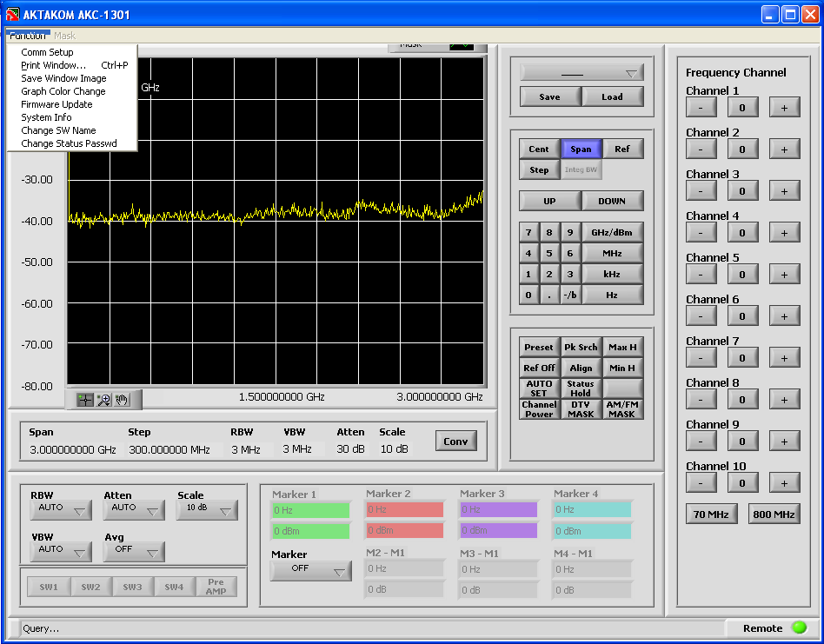Screen dimensions: 824x644
Task: Click the purple Marker 3 frequency field
Action: (x=498, y=509)
